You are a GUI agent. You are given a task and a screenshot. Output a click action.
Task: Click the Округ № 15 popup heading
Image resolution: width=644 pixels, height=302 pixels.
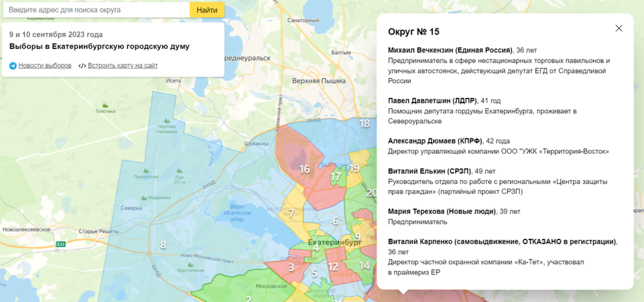(413, 32)
